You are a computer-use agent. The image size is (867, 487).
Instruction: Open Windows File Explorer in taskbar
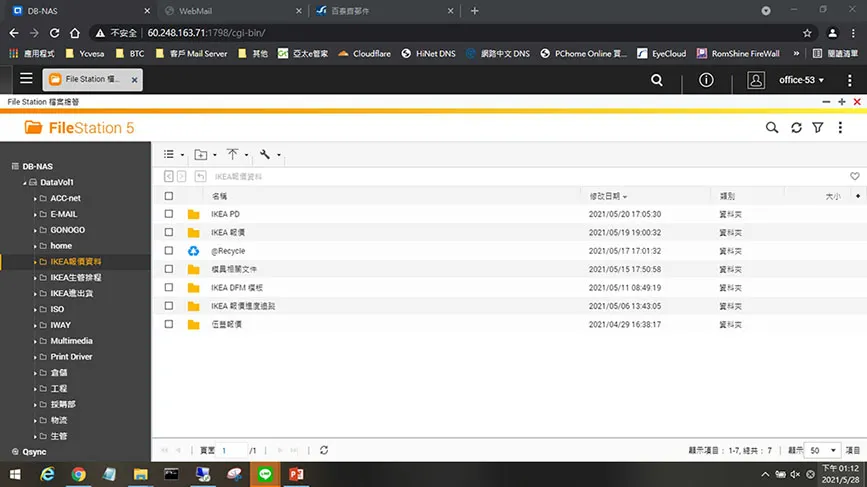click(x=140, y=474)
